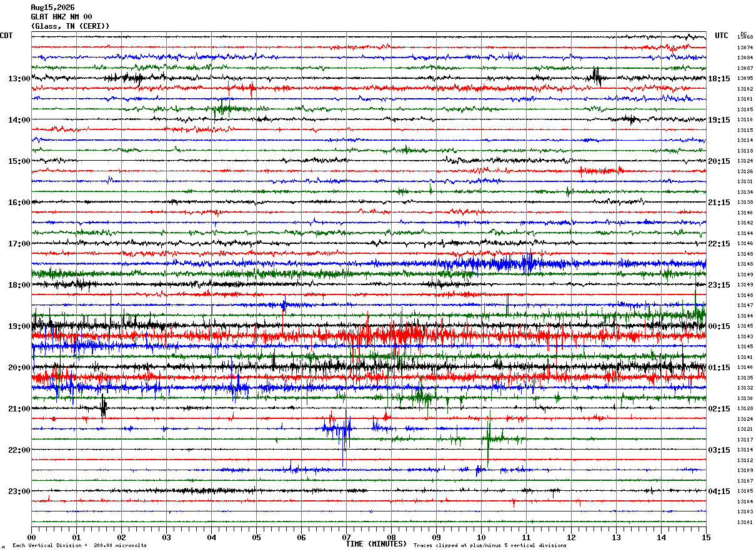Select minute "01" tick label on time axis
The image size is (756, 554).
(x=76, y=538)
